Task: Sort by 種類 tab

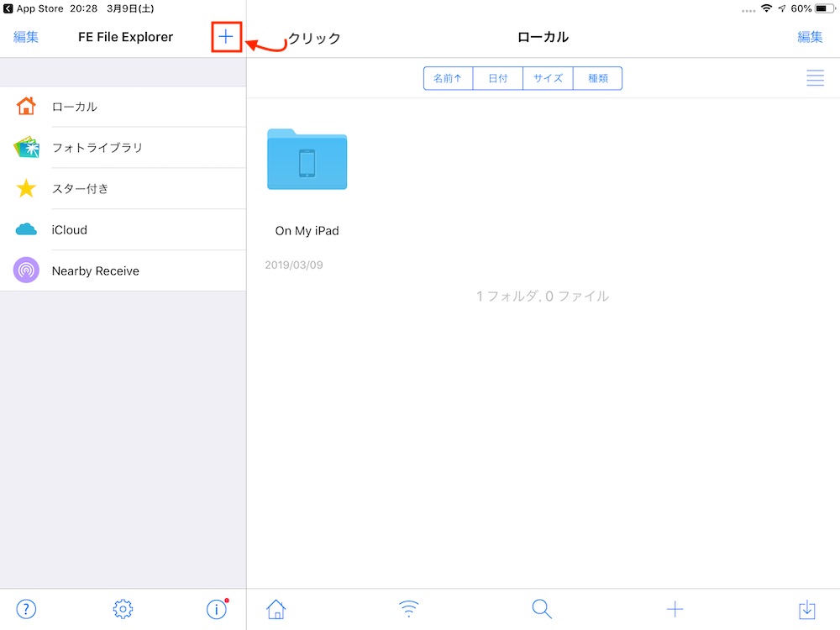Action: (x=597, y=78)
